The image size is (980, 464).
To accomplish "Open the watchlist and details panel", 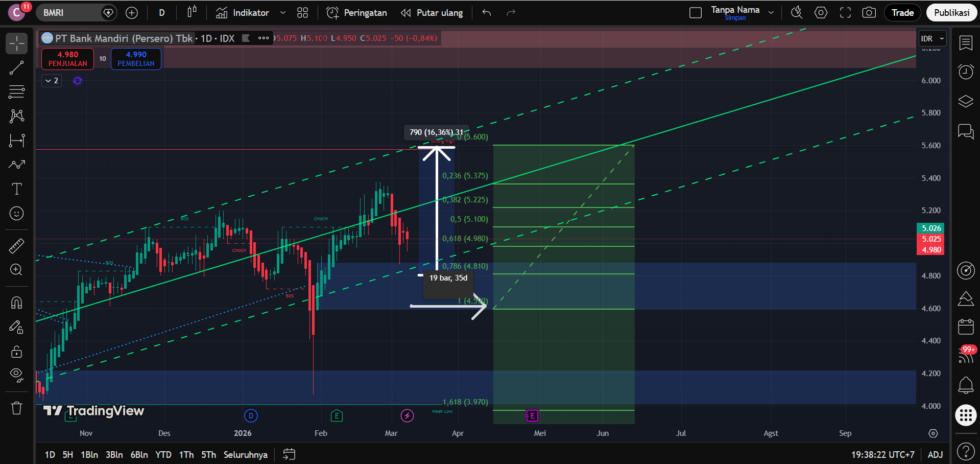I will [966, 43].
